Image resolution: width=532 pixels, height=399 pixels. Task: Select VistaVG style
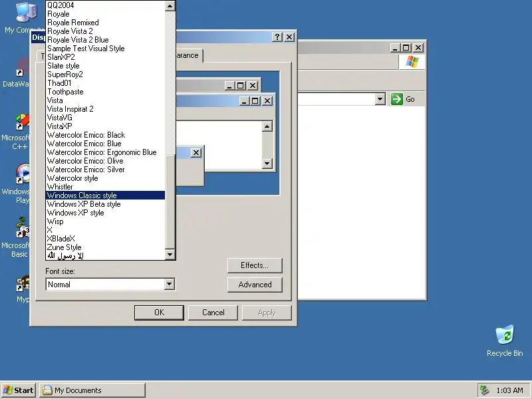(x=105, y=118)
